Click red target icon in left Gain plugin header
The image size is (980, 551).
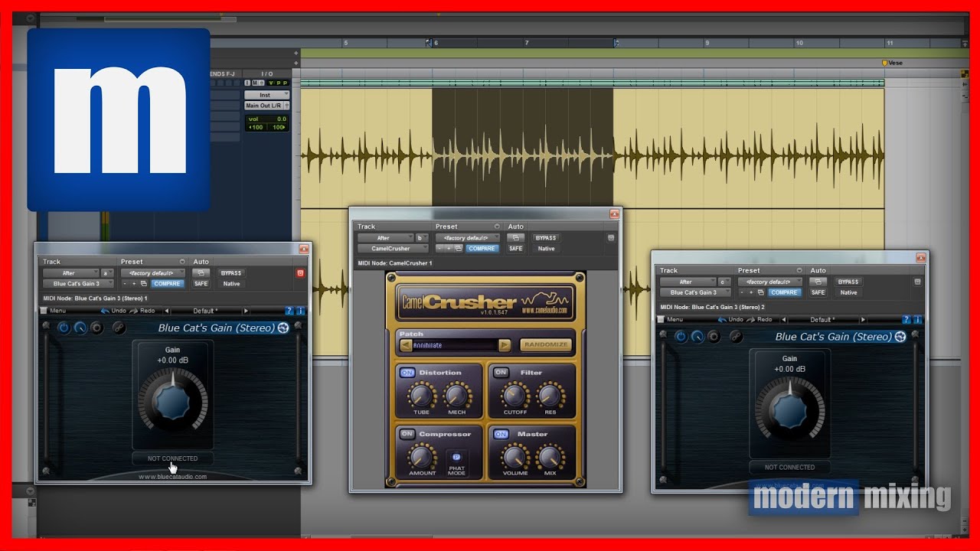point(300,273)
